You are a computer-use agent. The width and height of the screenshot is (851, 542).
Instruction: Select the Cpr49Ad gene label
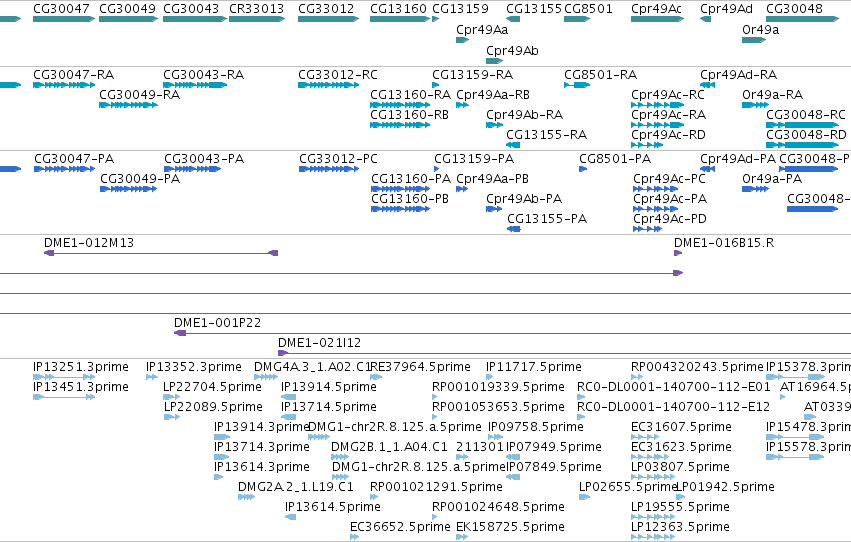pyautogui.click(x=726, y=9)
